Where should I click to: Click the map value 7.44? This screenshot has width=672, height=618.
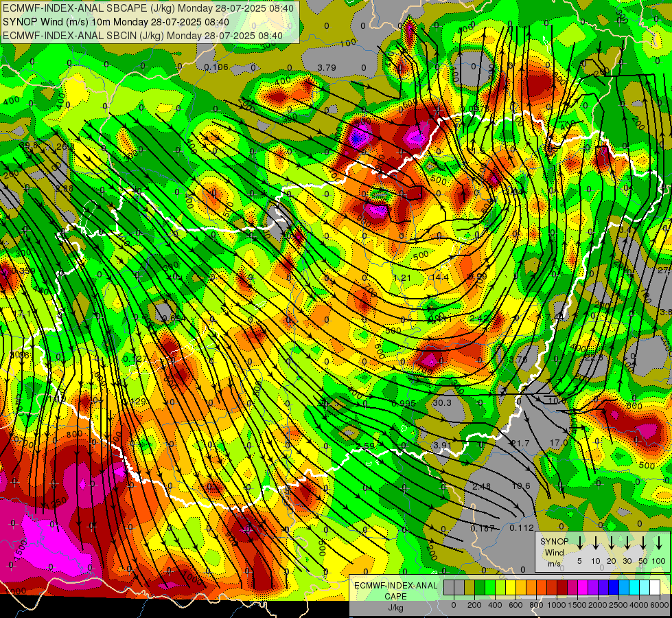(x=555, y=317)
